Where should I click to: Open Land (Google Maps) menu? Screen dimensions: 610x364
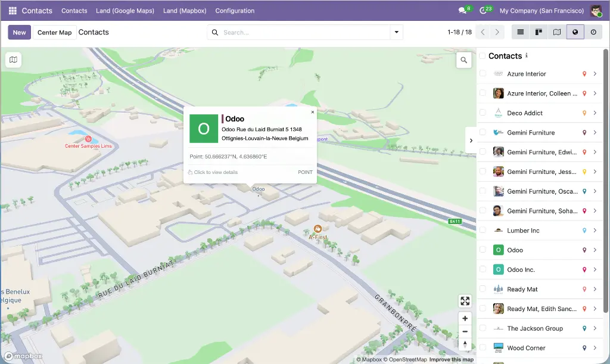click(x=125, y=11)
